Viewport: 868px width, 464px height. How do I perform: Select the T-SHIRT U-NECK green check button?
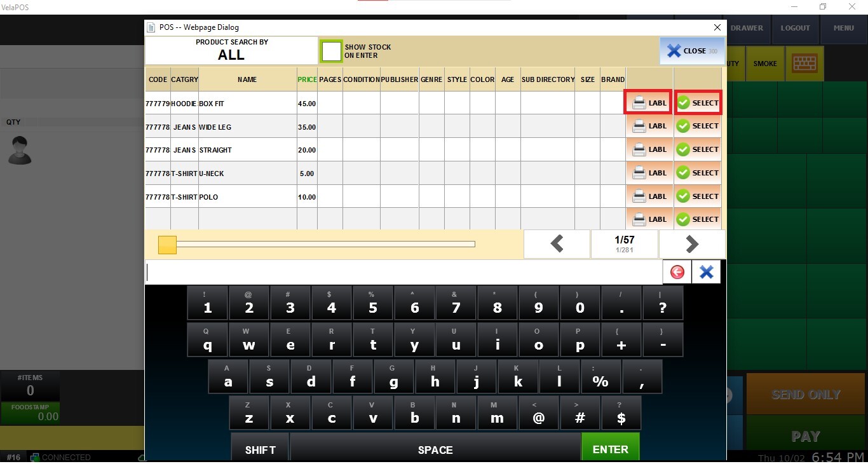click(698, 173)
